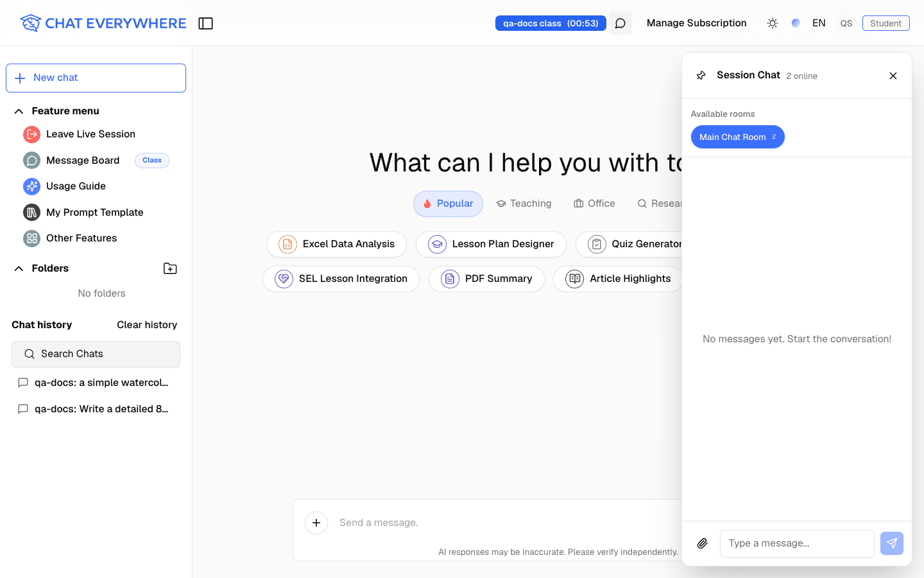Close the Session Chat panel

click(893, 76)
